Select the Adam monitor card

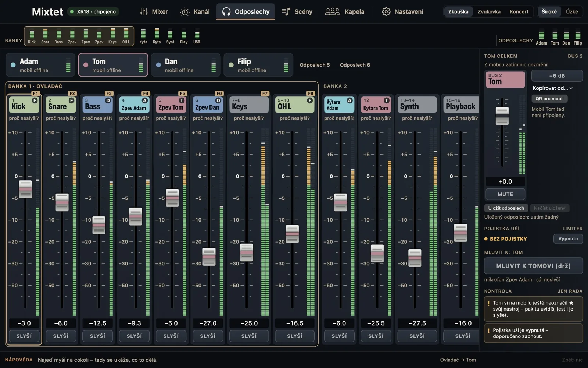[x=40, y=65]
